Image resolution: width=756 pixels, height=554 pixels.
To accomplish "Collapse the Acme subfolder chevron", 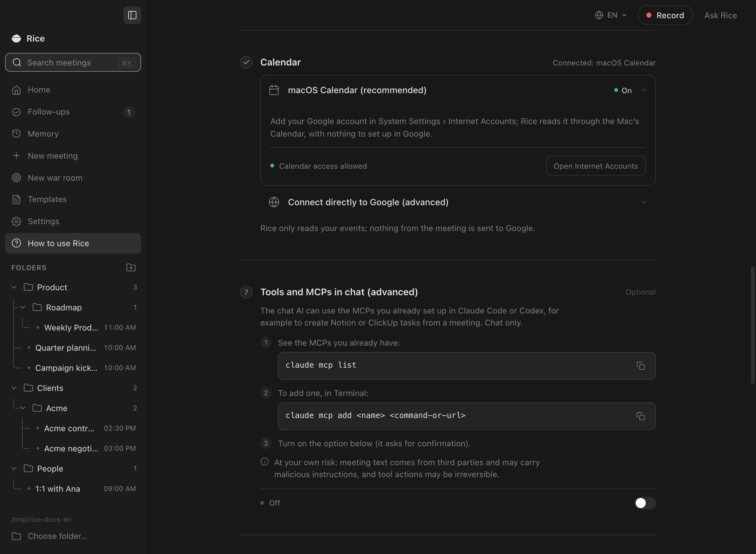I will click(x=23, y=408).
